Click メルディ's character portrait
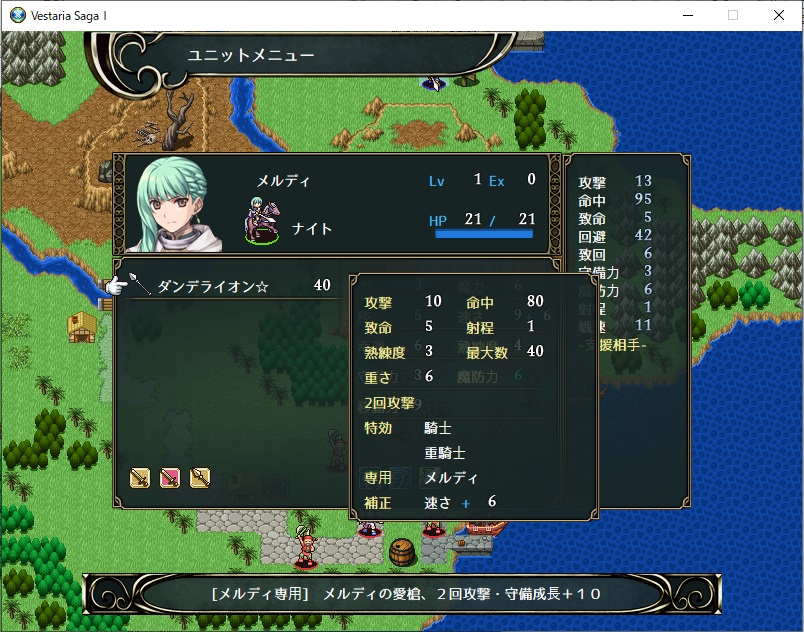Screen dimensions: 804x632 point(174,205)
